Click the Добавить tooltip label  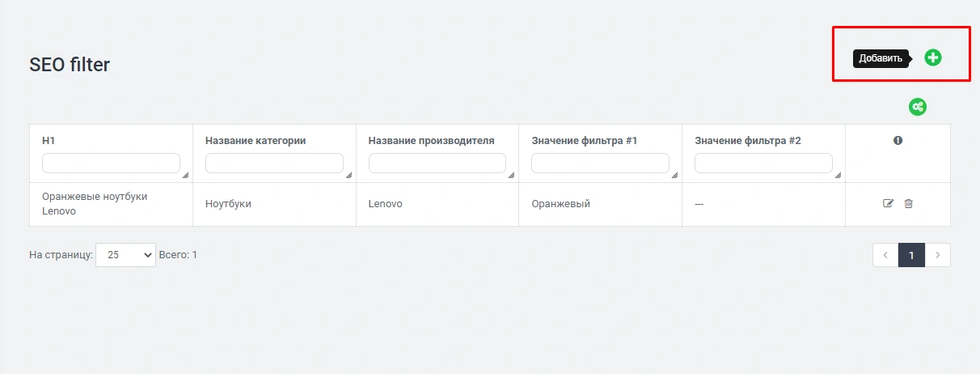click(881, 58)
